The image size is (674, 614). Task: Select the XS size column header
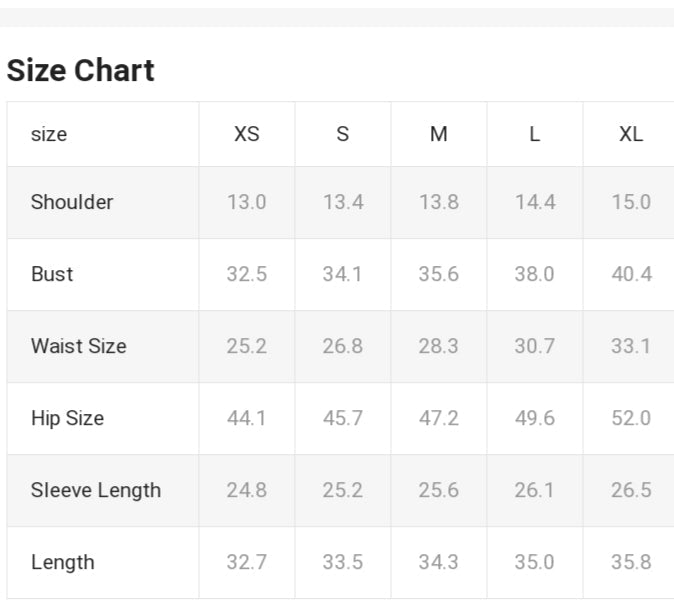[247, 134]
